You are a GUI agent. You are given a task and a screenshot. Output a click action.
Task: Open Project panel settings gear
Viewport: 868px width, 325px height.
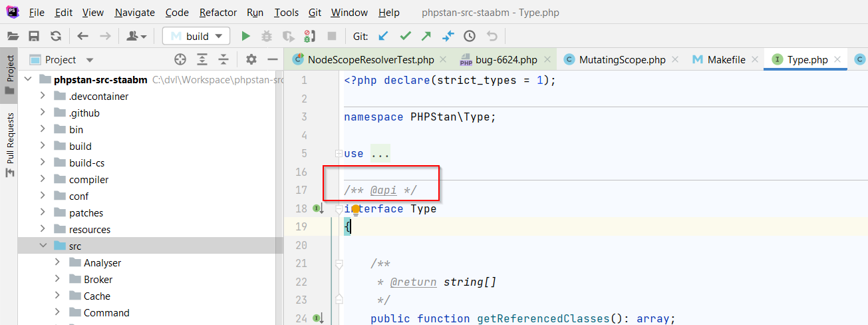pyautogui.click(x=251, y=59)
